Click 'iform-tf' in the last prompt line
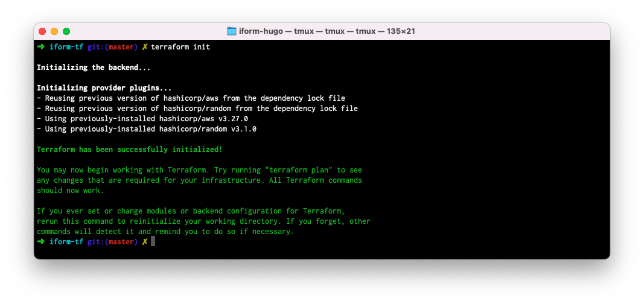Image resolution: width=644 pixels, height=304 pixels. (66, 242)
